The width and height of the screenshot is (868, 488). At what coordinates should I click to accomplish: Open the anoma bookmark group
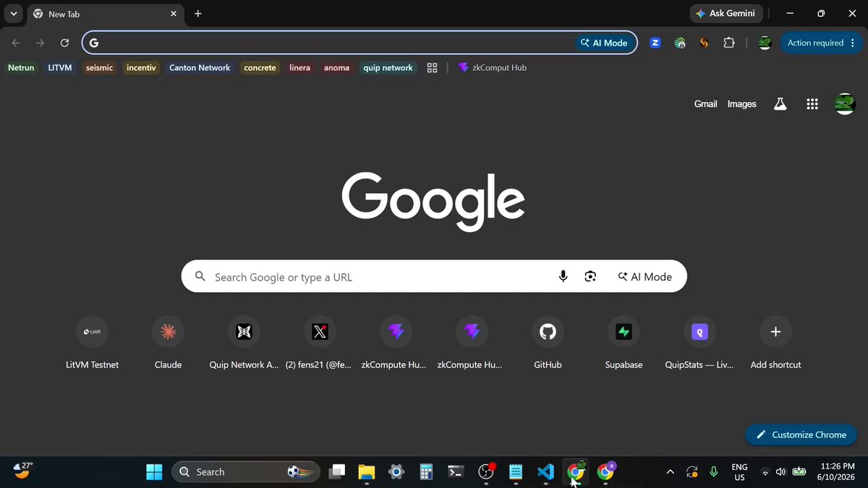(336, 67)
